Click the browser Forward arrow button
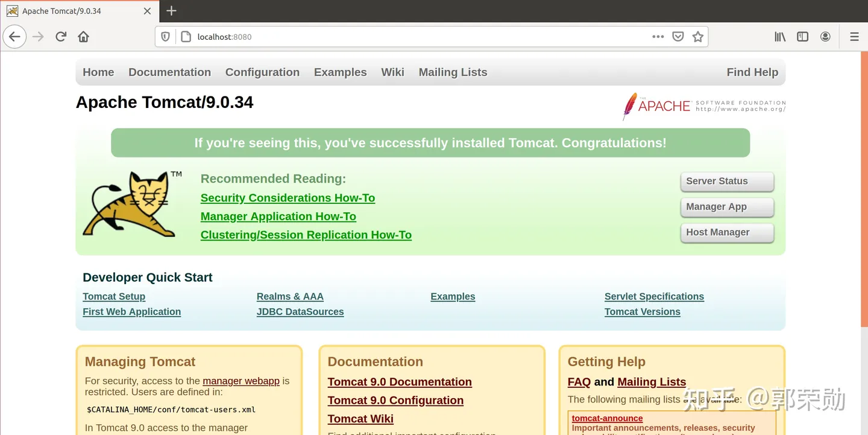 pos(38,37)
